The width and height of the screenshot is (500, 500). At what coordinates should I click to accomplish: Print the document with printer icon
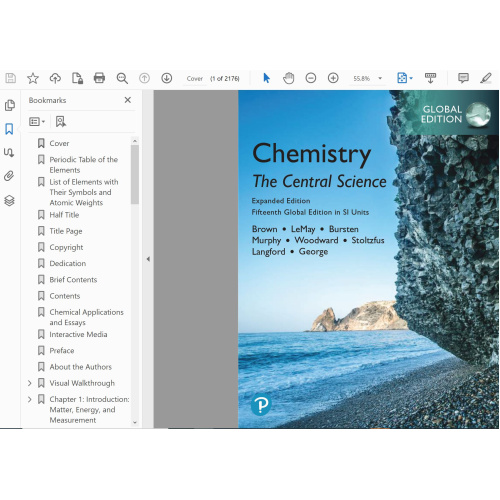[99, 78]
